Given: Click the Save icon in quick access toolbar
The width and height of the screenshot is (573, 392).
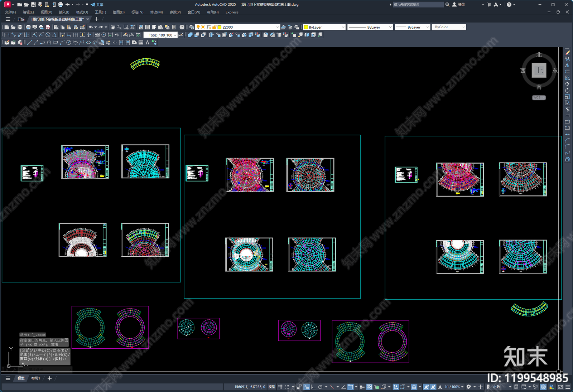Looking at the screenshot, I should (x=33, y=5).
